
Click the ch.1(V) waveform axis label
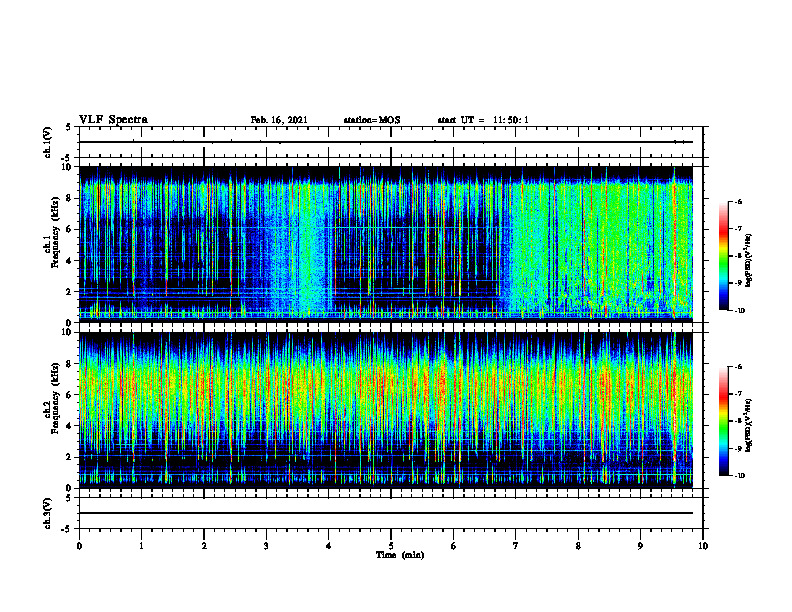(x=47, y=142)
